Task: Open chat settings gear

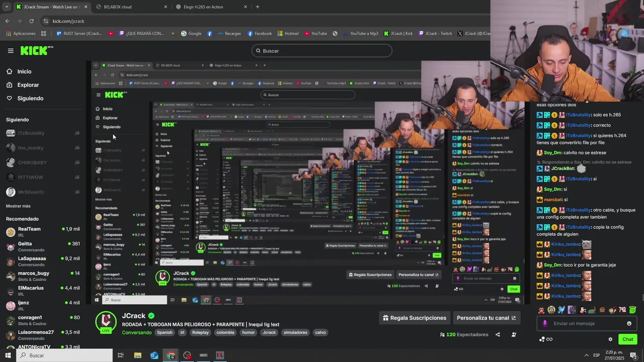Action: [610, 339]
